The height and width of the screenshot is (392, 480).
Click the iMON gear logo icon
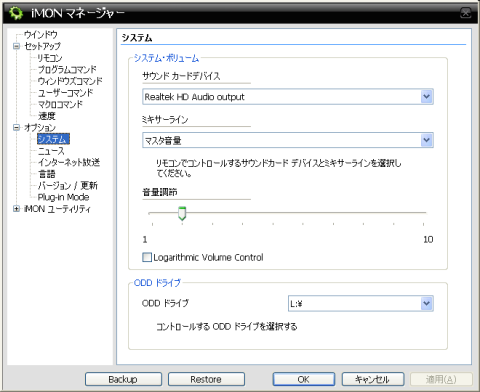pyautogui.click(x=16, y=13)
